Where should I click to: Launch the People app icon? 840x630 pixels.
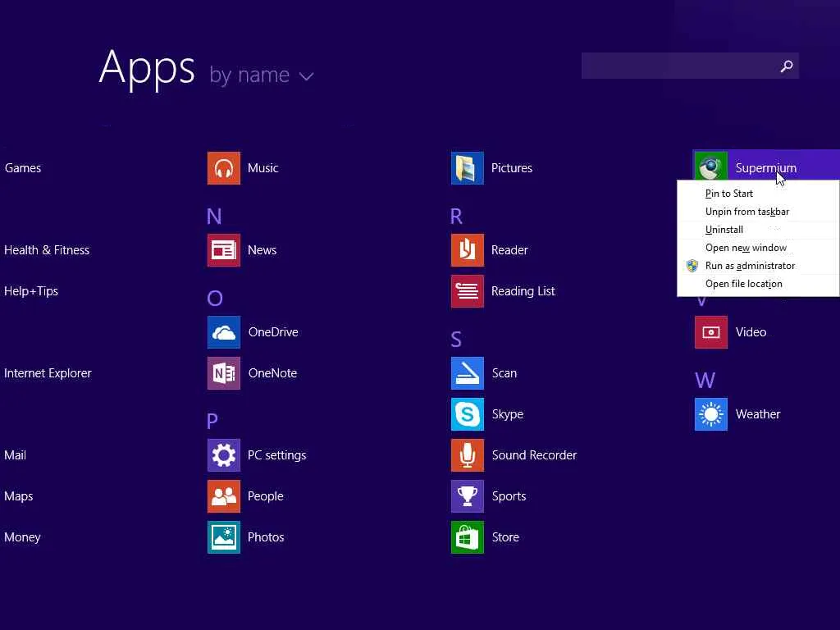[x=223, y=496]
